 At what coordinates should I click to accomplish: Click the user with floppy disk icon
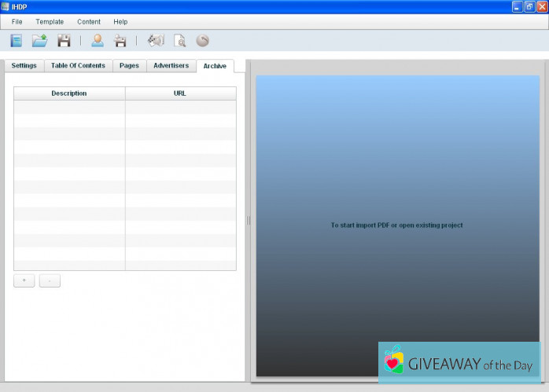[x=120, y=41]
